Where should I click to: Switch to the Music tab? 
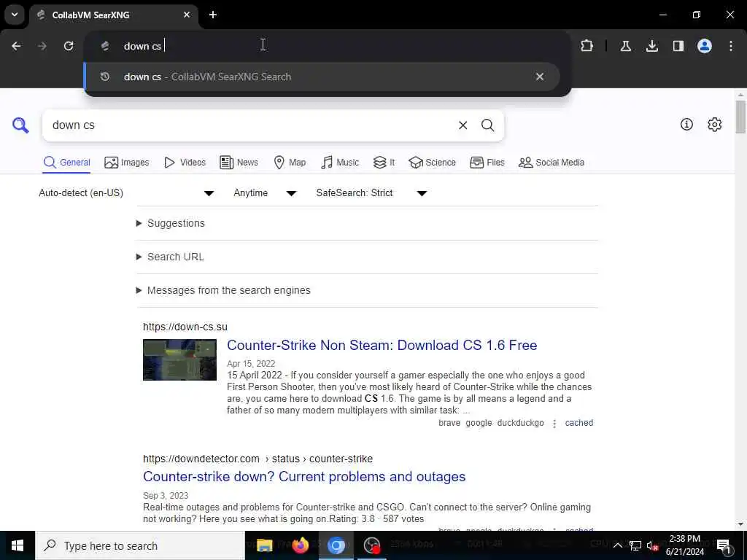pos(340,163)
